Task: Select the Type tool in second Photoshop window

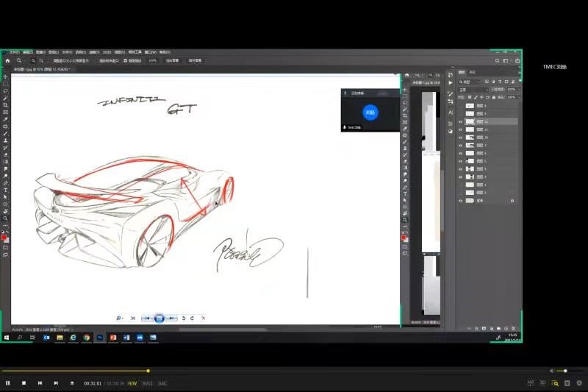Action: pos(405,193)
